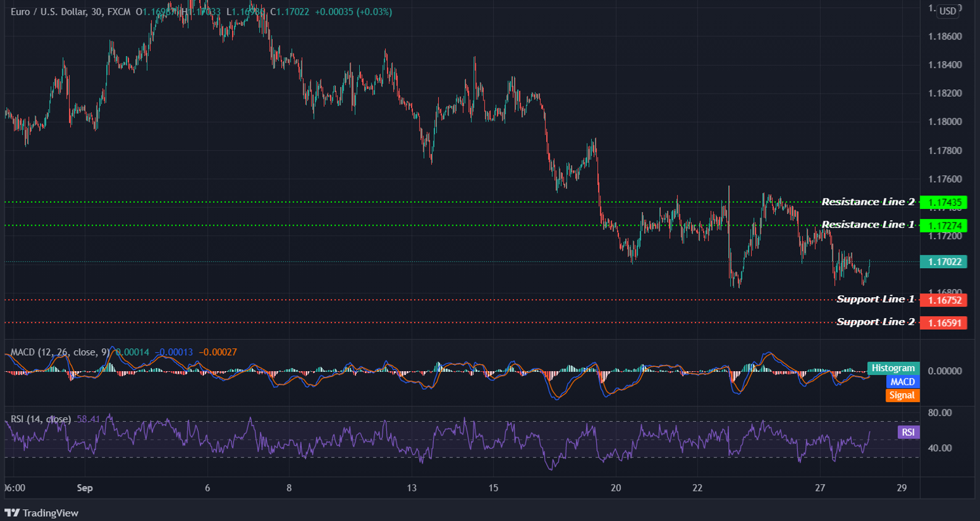Open the USD currency selector

click(x=947, y=11)
